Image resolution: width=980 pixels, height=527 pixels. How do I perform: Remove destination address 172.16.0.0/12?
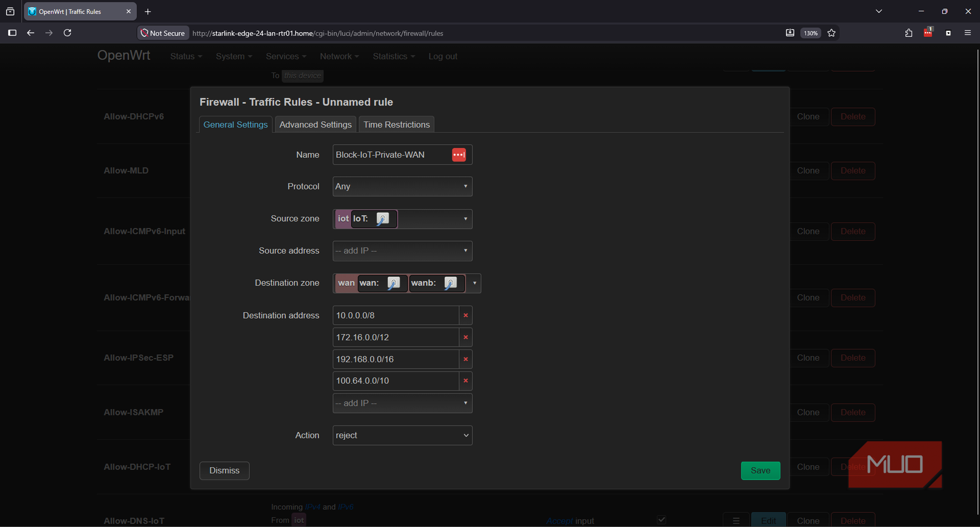click(466, 338)
